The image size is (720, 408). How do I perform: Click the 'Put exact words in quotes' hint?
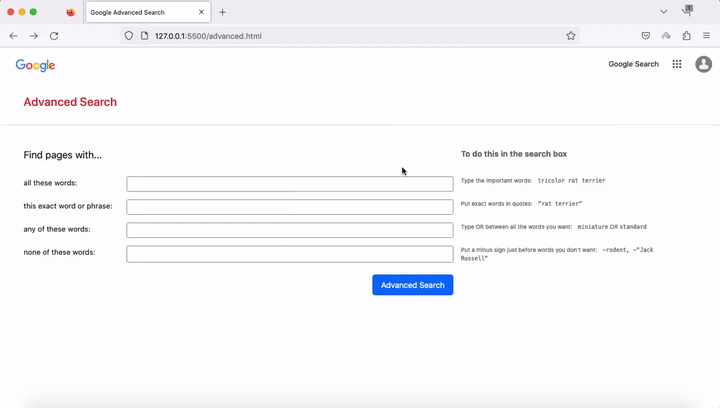496,204
